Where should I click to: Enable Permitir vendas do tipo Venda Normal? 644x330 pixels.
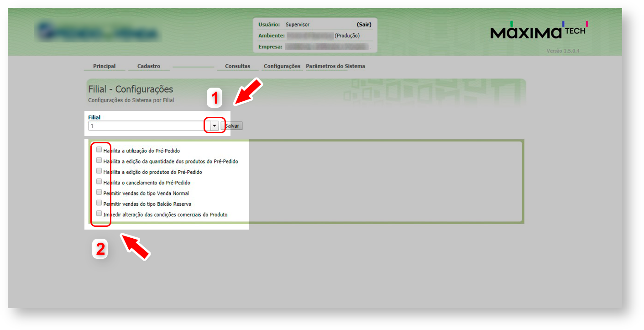point(99,192)
